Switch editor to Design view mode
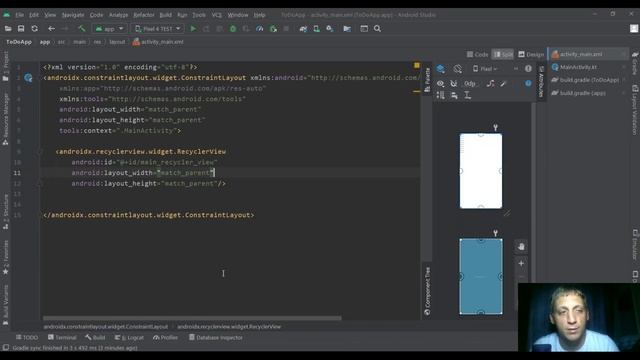The height and width of the screenshot is (360, 640). (x=531, y=54)
